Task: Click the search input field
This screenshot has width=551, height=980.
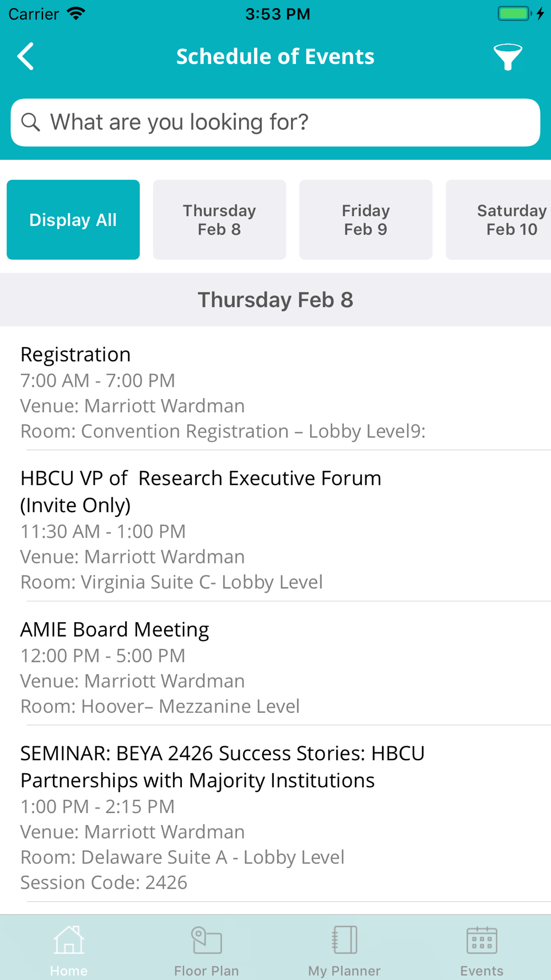Action: click(287, 122)
